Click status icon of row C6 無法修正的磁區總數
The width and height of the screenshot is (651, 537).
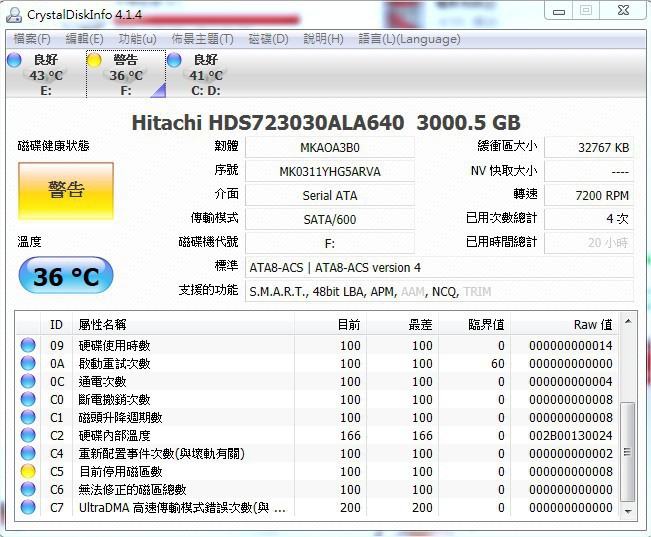pos(28,489)
